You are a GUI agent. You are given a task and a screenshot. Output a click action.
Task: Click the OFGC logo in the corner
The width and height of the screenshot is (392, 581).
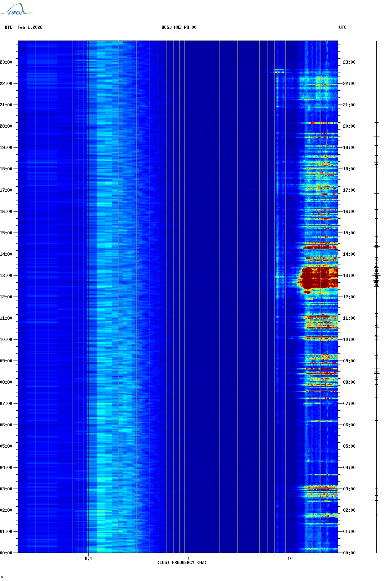tap(16, 10)
